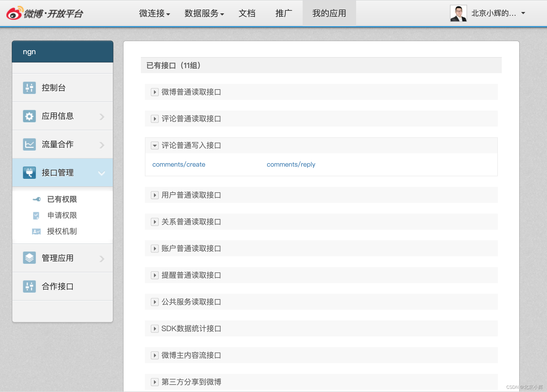
Task: Open 应用信息 in the sidebar
Action: (63, 116)
